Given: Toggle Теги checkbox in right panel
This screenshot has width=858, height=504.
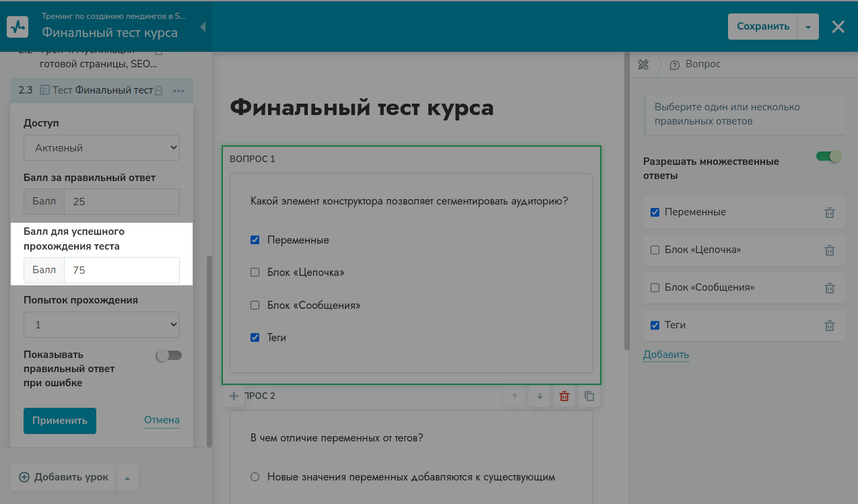Looking at the screenshot, I should coord(655,325).
